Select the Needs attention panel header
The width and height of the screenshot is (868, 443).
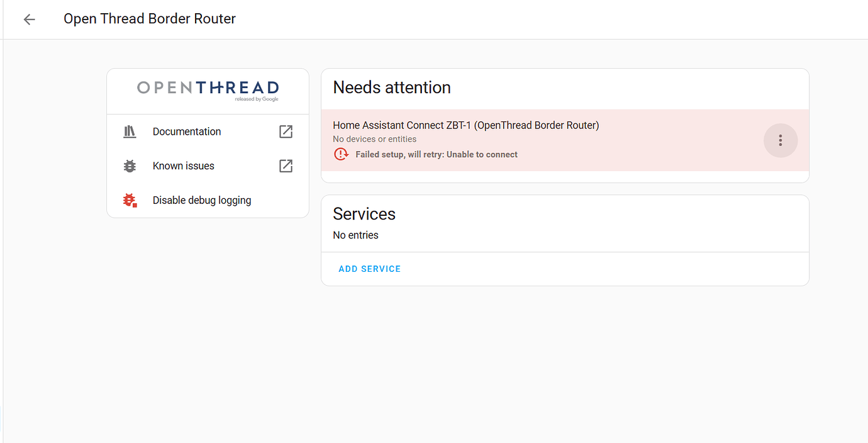click(391, 87)
